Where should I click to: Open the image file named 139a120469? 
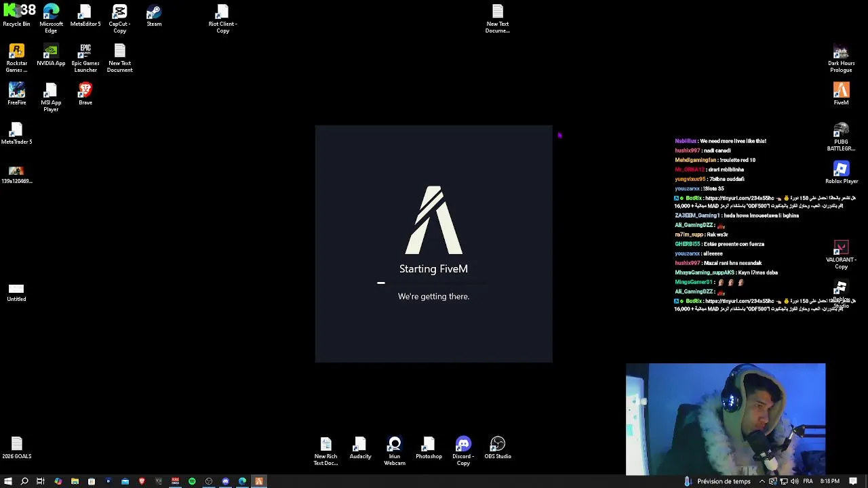click(16, 174)
